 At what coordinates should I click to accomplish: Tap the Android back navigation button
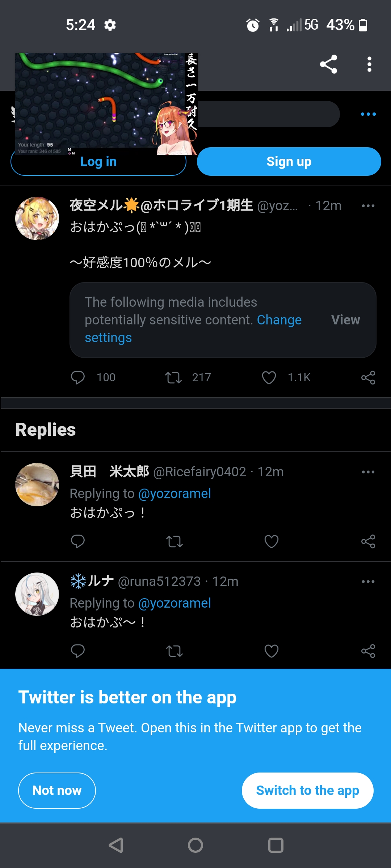(116, 845)
